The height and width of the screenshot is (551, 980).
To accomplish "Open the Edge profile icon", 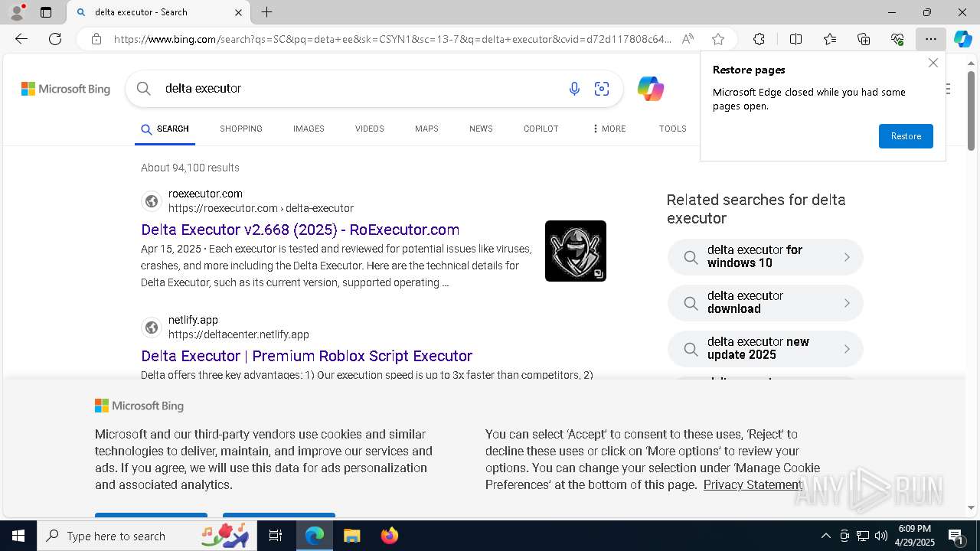I will tap(17, 12).
